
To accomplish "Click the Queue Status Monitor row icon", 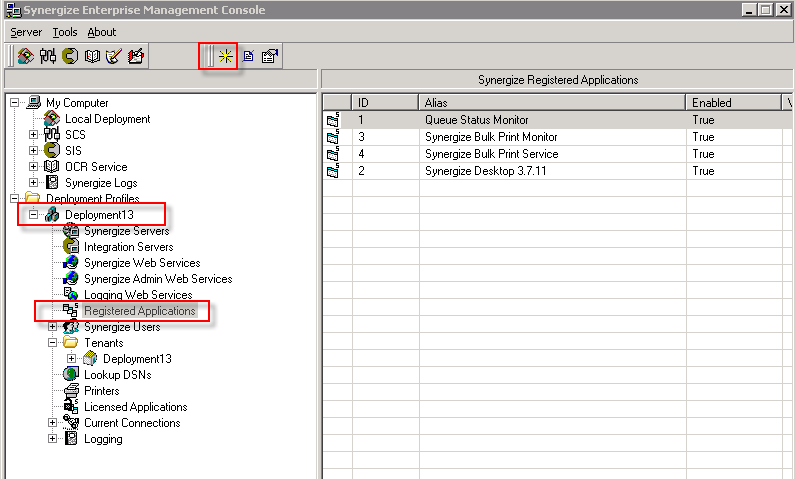I will tap(333, 120).
